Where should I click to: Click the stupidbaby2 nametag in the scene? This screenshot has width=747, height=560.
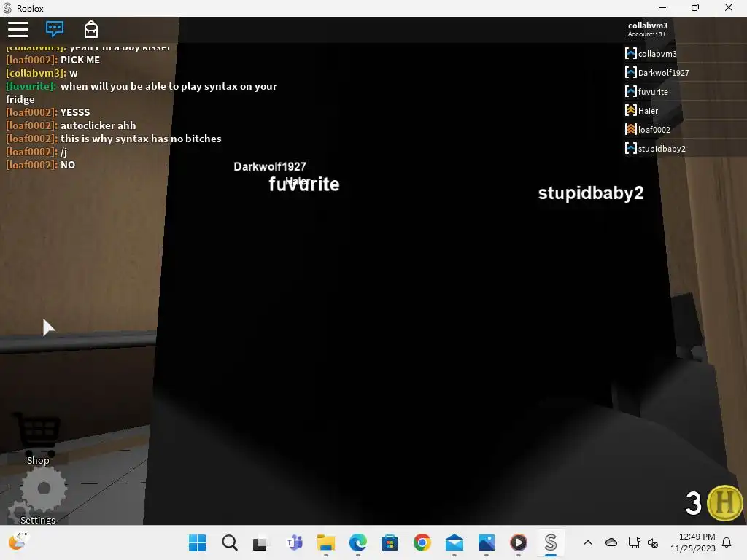click(x=591, y=192)
